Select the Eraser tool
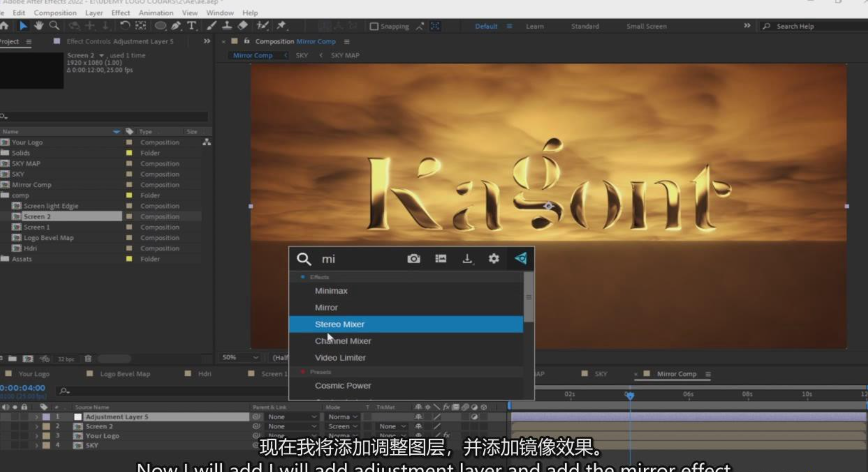Viewport: 868px width, 472px height. pos(243,26)
